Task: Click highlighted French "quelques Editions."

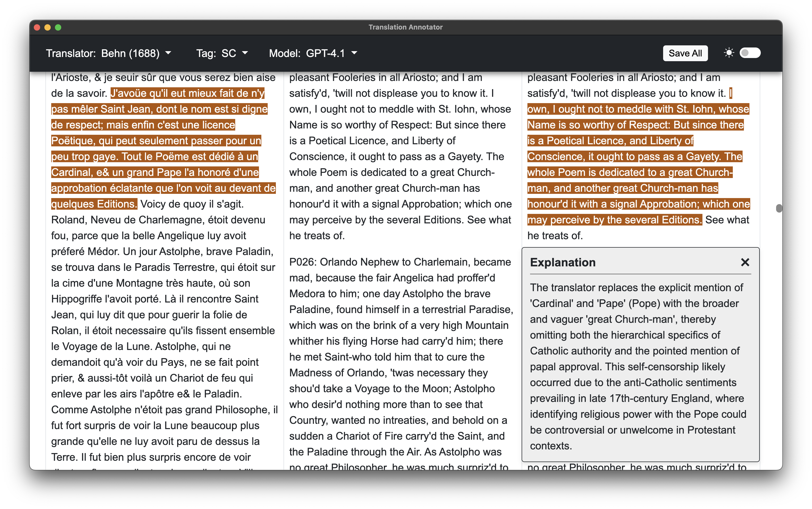Action: coord(94,204)
